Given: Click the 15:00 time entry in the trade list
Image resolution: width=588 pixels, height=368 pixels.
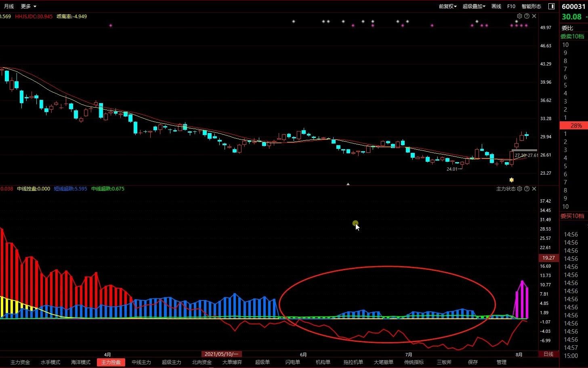Looking at the screenshot, I should click(571, 356).
